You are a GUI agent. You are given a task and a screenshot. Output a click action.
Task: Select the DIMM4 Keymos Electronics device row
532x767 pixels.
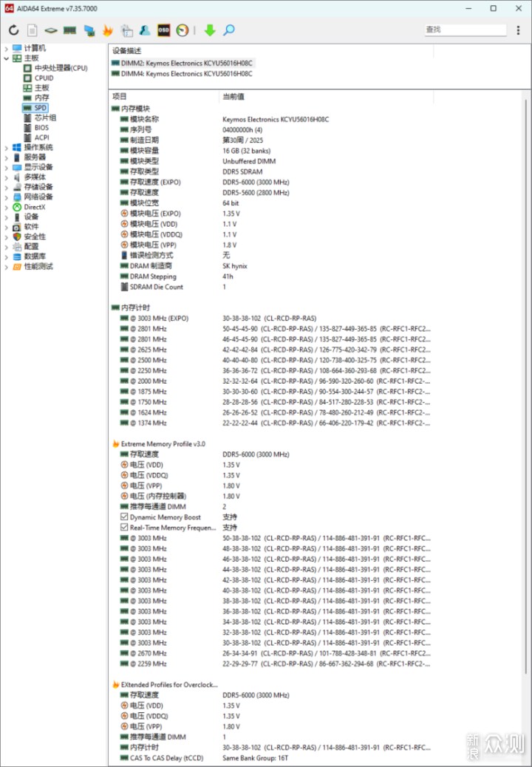[x=183, y=74]
